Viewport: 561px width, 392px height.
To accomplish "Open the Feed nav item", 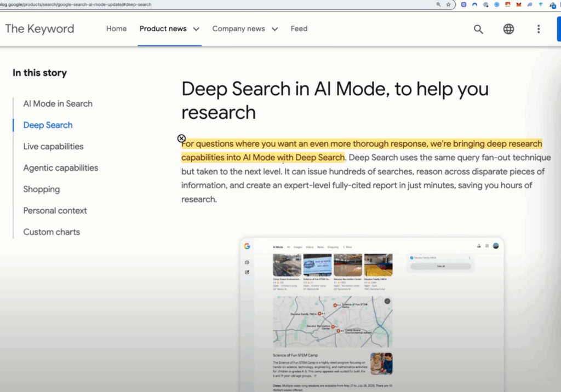I will pos(299,28).
